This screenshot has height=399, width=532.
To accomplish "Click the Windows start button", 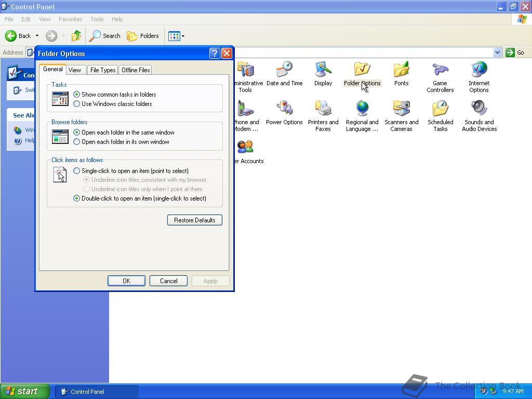I will coord(25,391).
